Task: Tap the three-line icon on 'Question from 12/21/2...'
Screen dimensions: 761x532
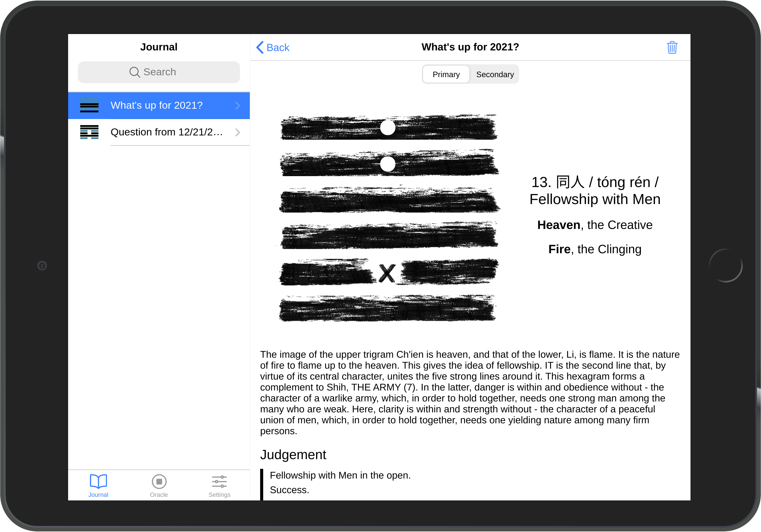Action: 90,132
